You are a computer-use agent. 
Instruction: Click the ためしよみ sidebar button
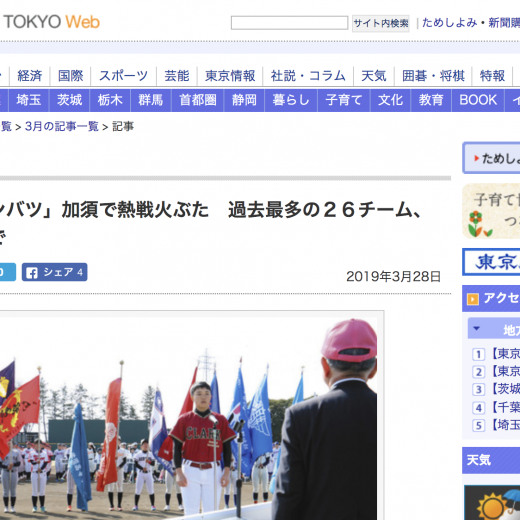click(491, 158)
